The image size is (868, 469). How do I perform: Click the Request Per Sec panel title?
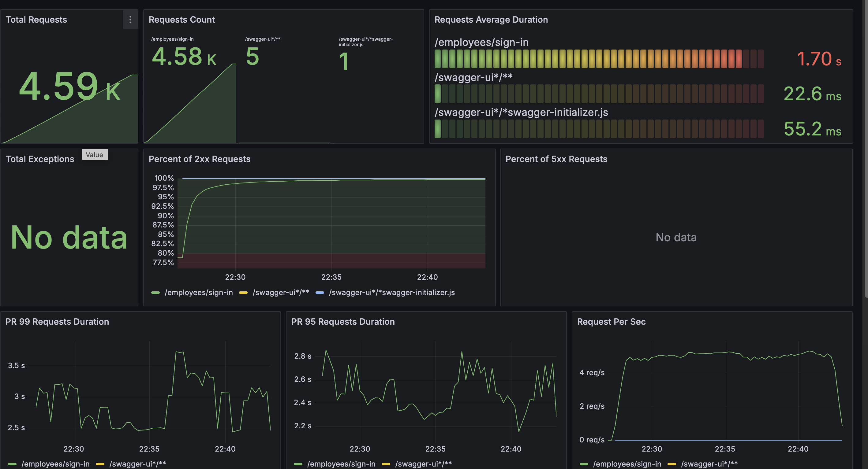[611, 322]
